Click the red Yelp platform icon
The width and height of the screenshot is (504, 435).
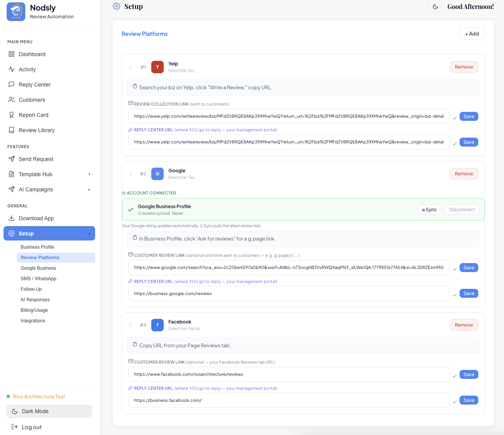click(x=157, y=67)
